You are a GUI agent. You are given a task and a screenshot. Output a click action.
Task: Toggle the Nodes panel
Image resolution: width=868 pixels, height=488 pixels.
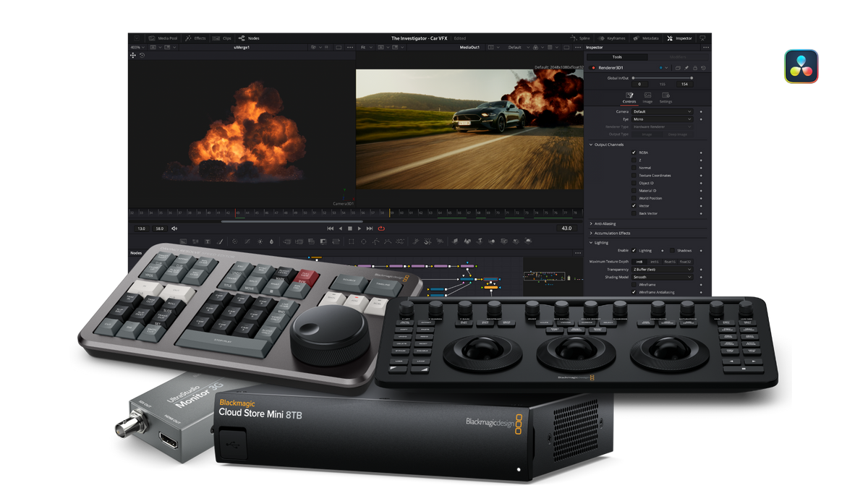pos(250,38)
